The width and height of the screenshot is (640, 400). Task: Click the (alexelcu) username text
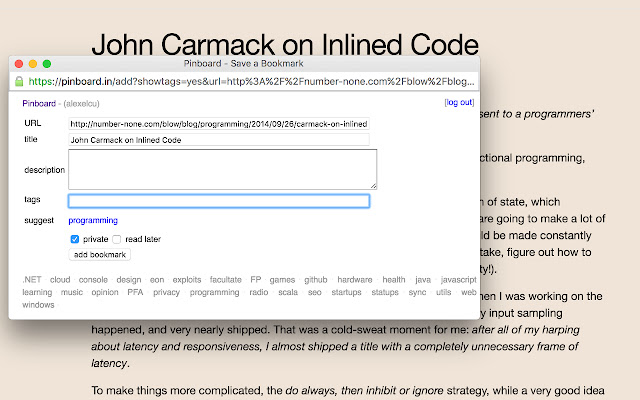pyautogui.click(x=81, y=104)
